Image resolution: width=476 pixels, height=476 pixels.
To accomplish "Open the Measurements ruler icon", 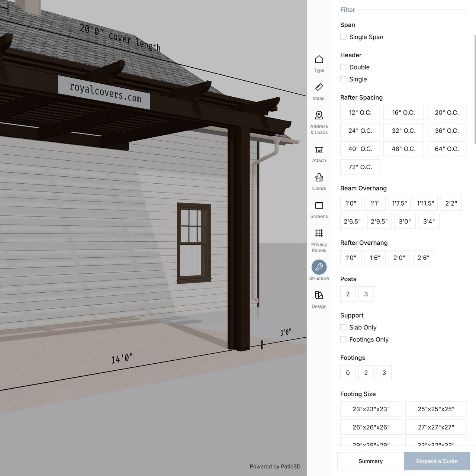I will 319,87.
